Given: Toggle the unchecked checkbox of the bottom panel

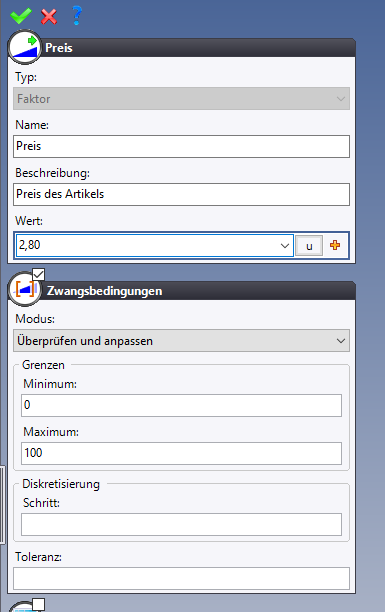Looking at the screenshot, I should coord(38,604).
